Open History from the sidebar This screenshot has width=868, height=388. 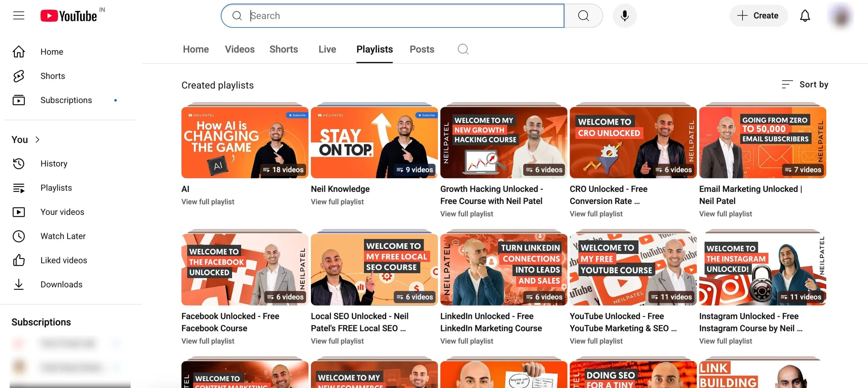coord(54,164)
